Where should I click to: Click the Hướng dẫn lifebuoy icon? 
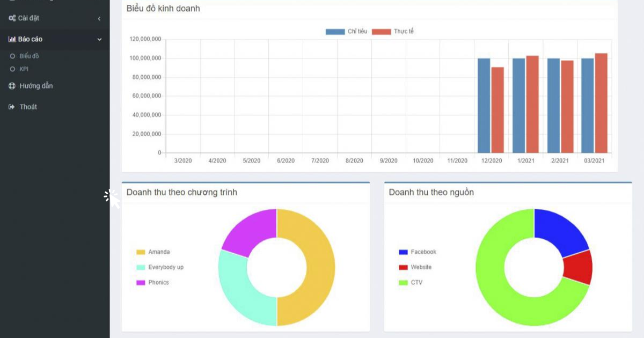coord(12,86)
